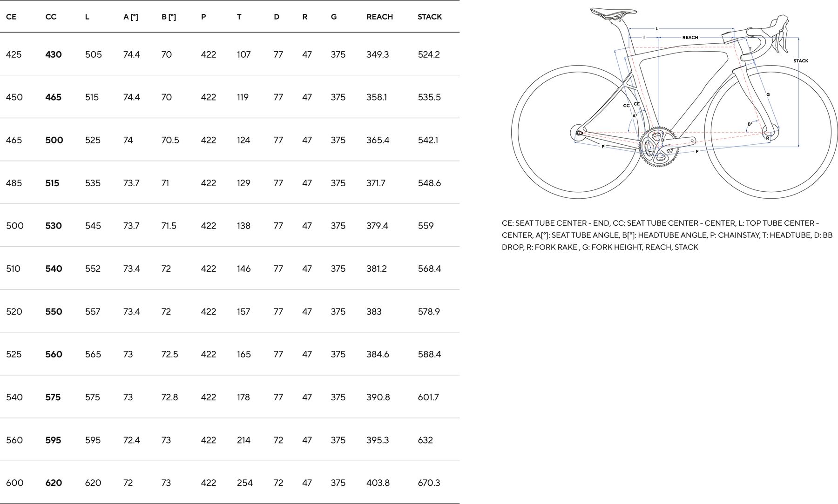Click reach value 349.3

[378, 54]
